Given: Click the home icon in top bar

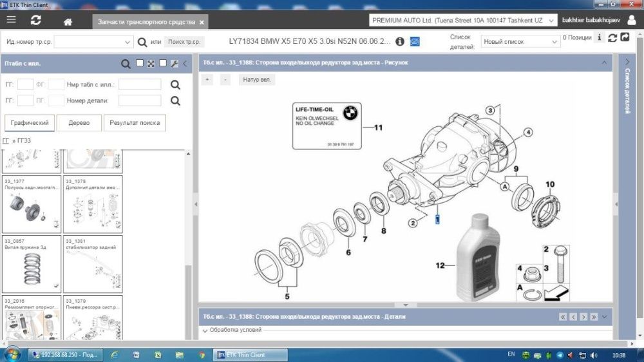Looking at the screenshot, I should (68, 21).
